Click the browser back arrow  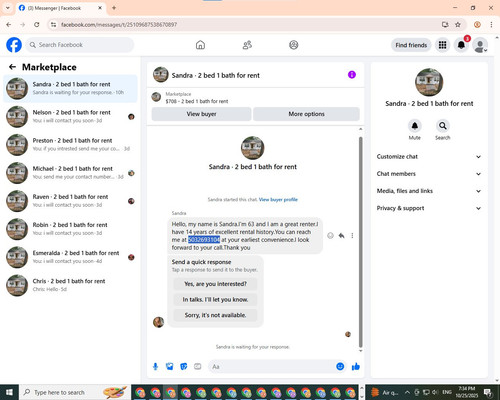(9, 24)
